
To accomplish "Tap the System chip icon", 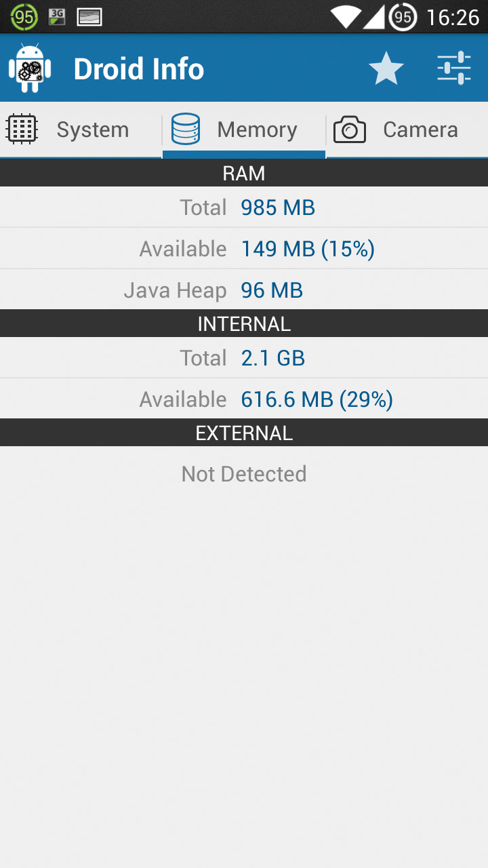I will (x=22, y=129).
